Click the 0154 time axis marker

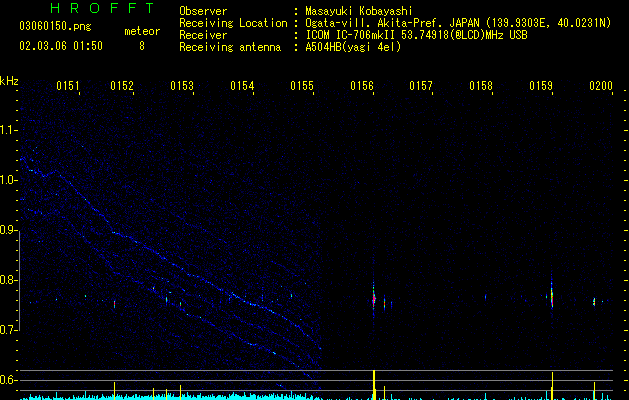tap(242, 86)
